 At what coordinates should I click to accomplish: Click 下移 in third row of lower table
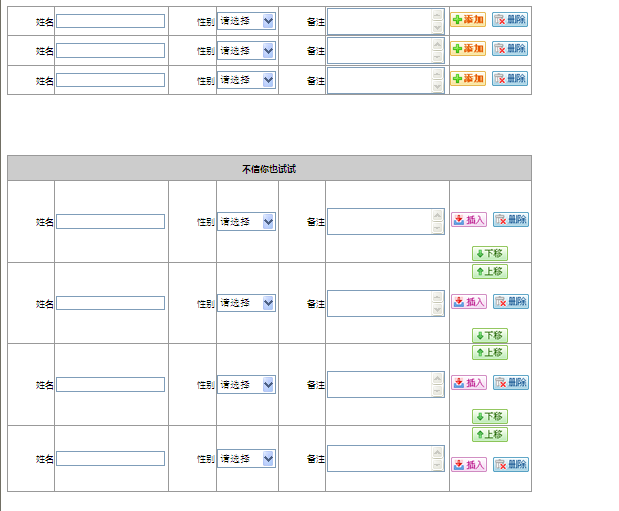(490, 417)
